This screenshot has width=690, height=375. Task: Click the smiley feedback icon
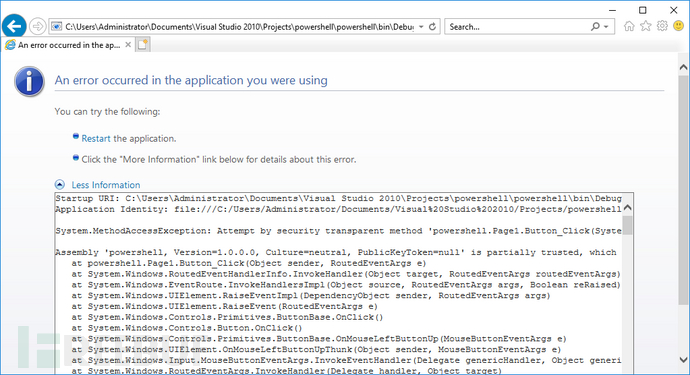point(679,26)
